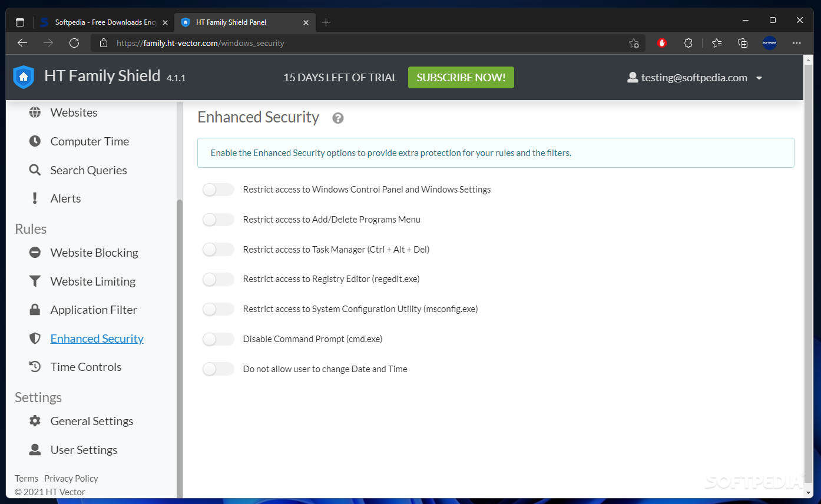Open the tab actions menu icon
Image resolution: width=821 pixels, height=504 pixels.
(20, 22)
